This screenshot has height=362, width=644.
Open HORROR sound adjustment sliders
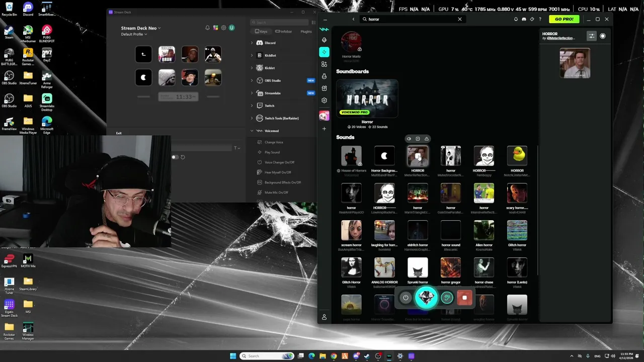[x=592, y=36]
